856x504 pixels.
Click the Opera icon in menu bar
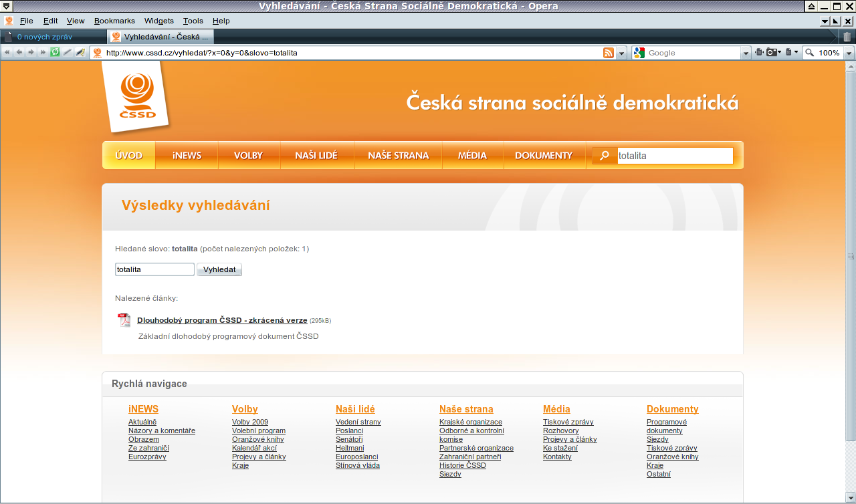(x=9, y=21)
